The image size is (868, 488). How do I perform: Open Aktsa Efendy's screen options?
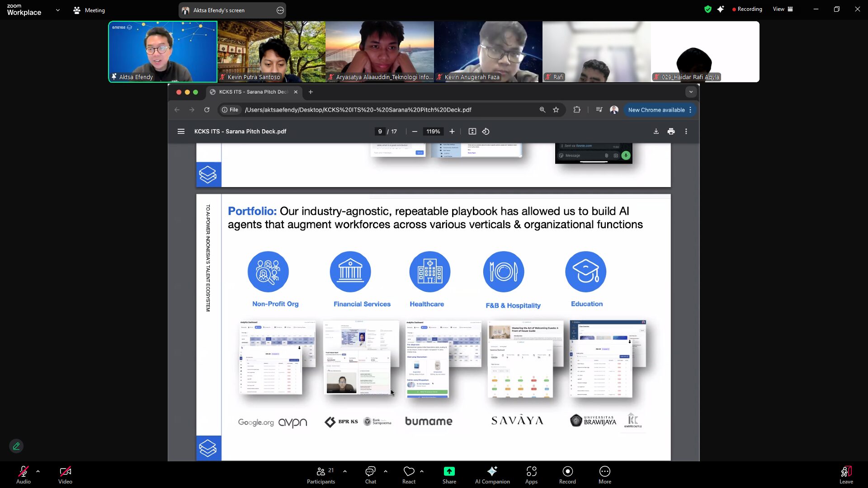click(280, 10)
